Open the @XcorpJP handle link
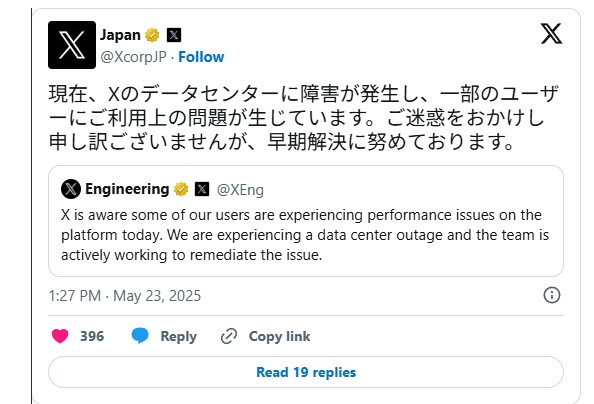 [x=133, y=57]
